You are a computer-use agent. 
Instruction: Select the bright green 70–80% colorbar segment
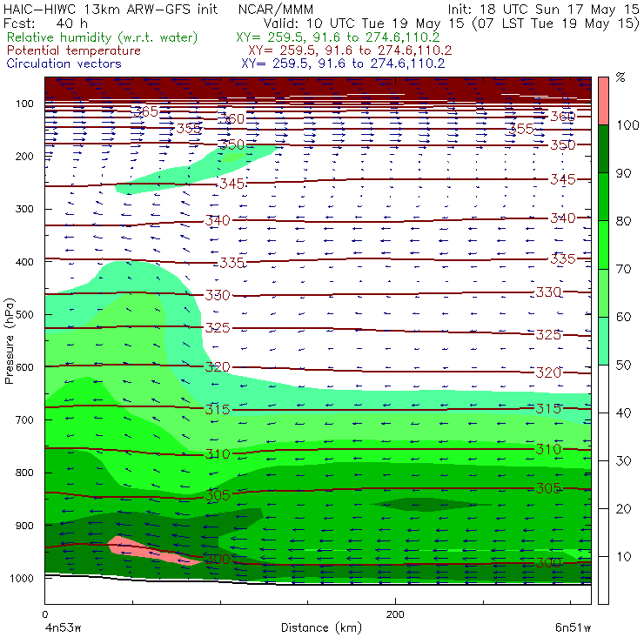pos(603,245)
